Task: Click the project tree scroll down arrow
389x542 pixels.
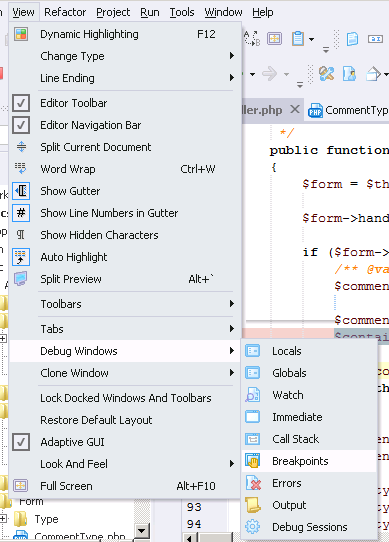Action: pyautogui.click(x=142, y=531)
